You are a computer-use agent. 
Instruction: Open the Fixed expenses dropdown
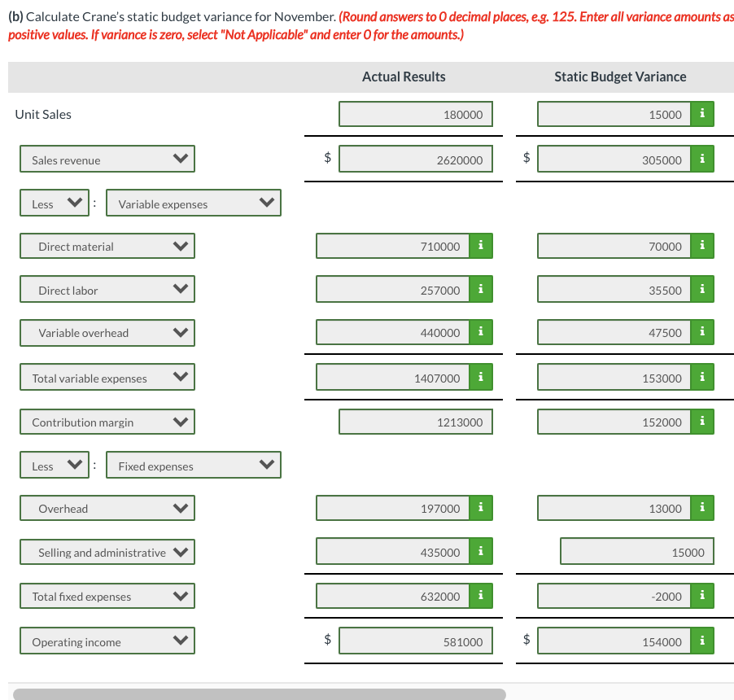(x=194, y=465)
